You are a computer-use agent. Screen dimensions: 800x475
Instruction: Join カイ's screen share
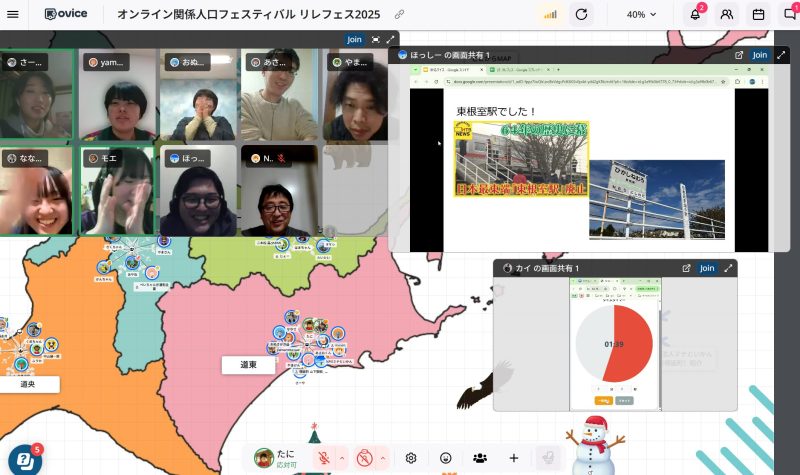tap(707, 268)
